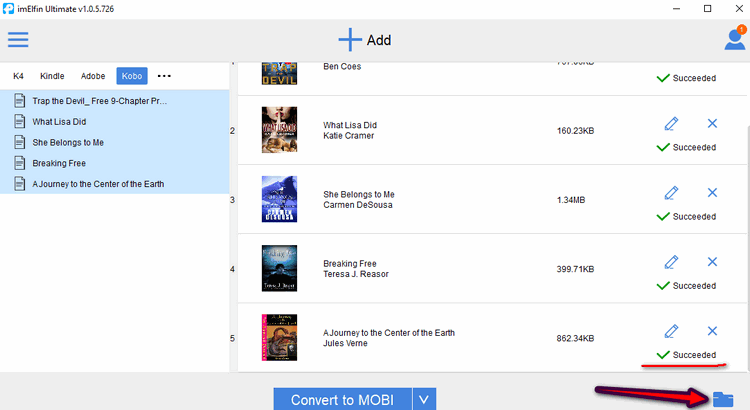Select Trap the Devil in sidebar list

[x=115, y=101]
